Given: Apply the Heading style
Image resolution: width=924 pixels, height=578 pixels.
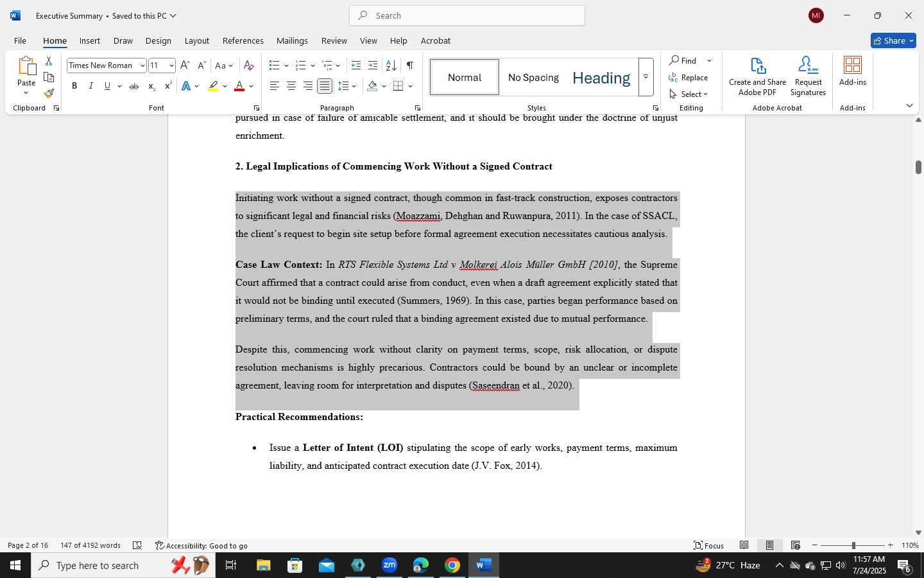Looking at the screenshot, I should tap(601, 77).
